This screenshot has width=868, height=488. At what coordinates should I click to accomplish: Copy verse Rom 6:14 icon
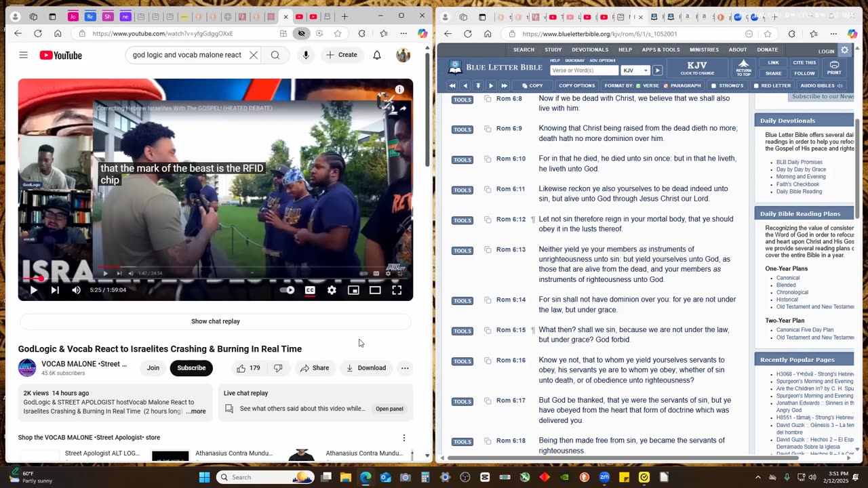point(488,300)
